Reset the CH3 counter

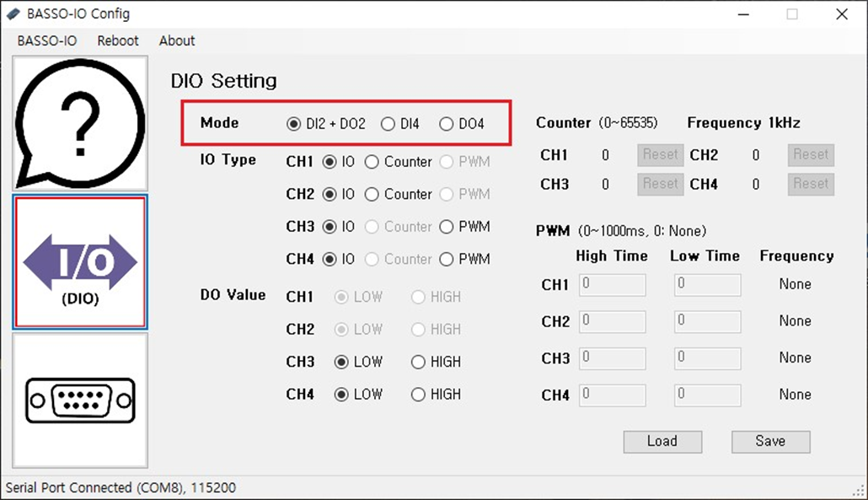[x=660, y=185]
